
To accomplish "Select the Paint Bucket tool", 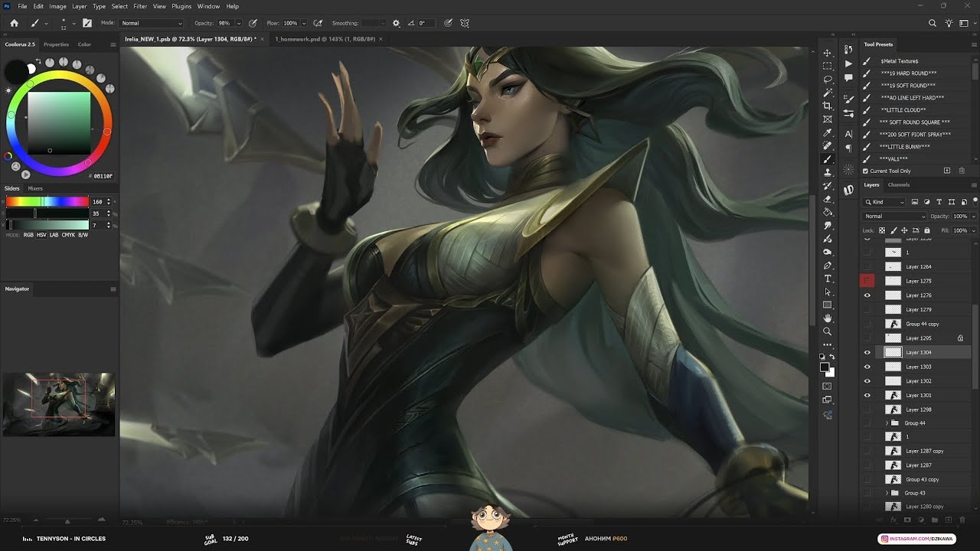I will [x=827, y=212].
